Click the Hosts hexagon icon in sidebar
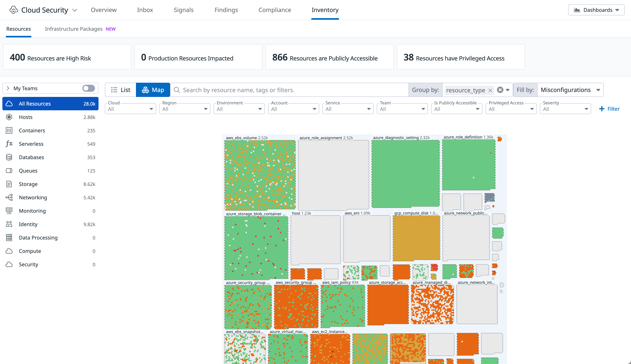 tap(9, 117)
